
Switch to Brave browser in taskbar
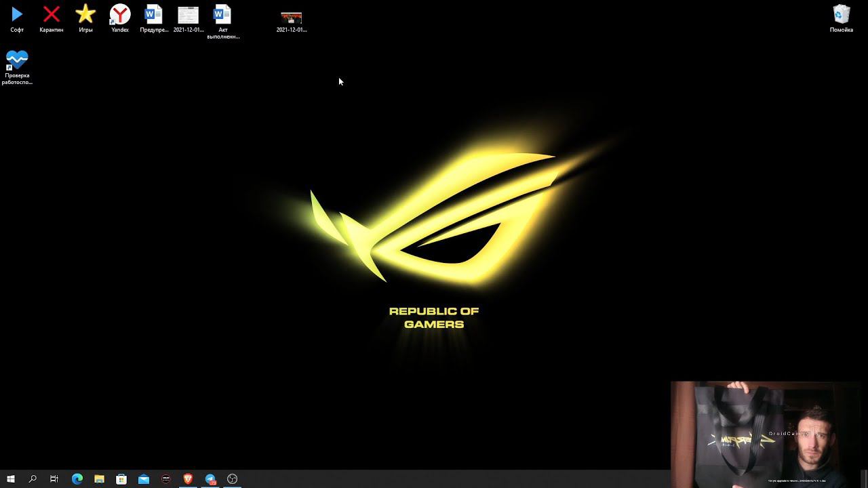[188, 479]
